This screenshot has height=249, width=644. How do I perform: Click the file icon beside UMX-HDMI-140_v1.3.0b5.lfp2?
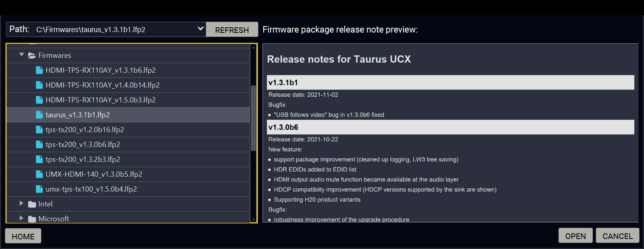click(x=39, y=174)
